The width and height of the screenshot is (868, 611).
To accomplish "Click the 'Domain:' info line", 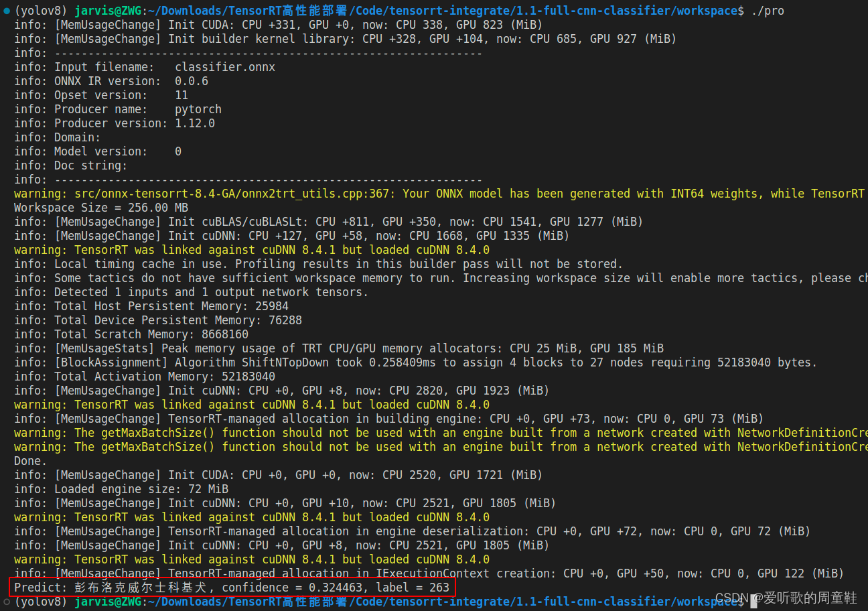I will click(58, 137).
